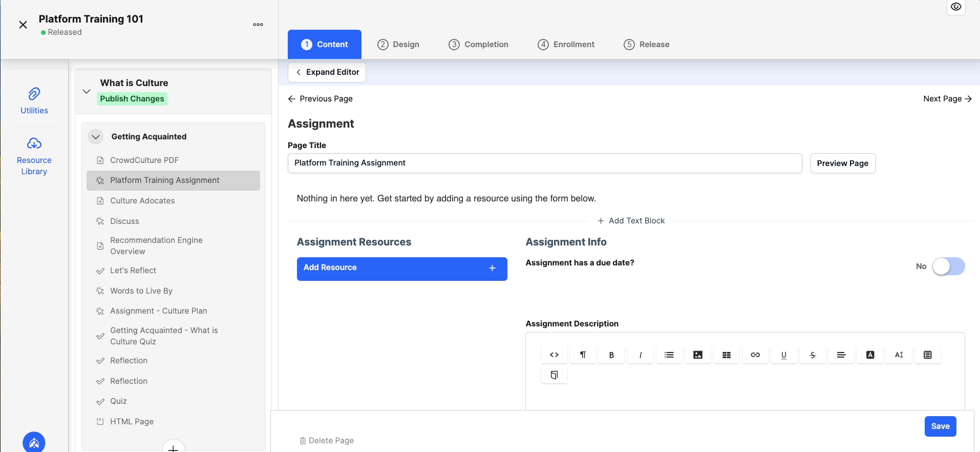The height and width of the screenshot is (452, 980).
Task: Toggle italic formatting in Assignment Description
Action: click(640, 355)
